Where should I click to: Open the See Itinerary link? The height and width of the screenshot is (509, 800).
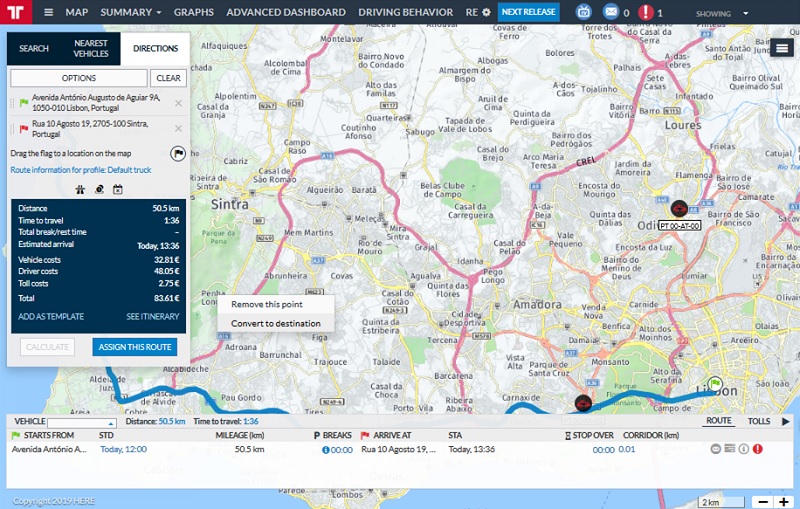pyautogui.click(x=152, y=316)
